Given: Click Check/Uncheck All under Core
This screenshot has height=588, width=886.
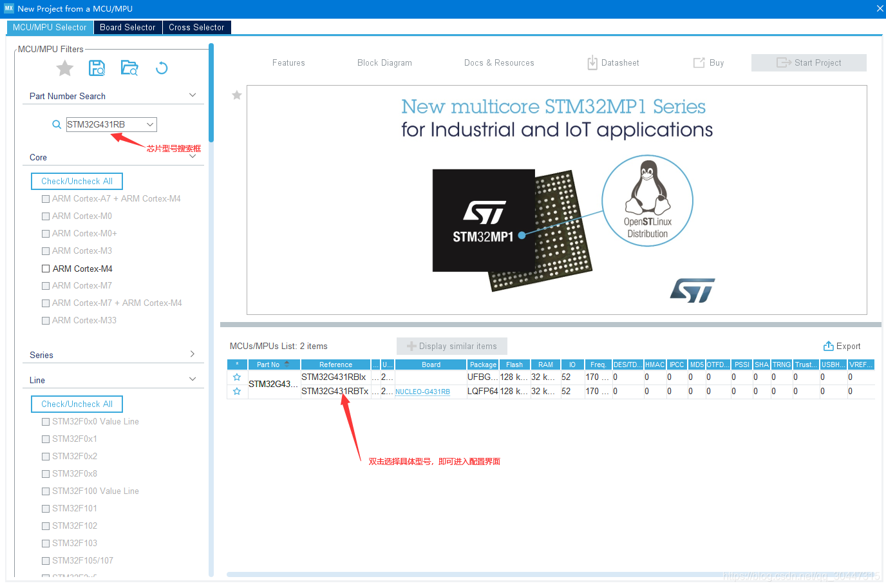Looking at the screenshot, I should click(77, 181).
